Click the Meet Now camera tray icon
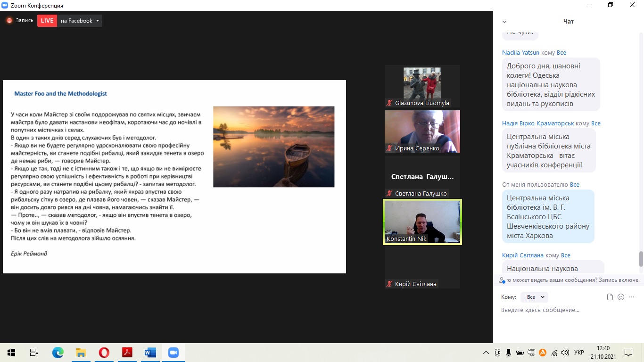Image resolution: width=644 pixels, height=362 pixels. 498,353
